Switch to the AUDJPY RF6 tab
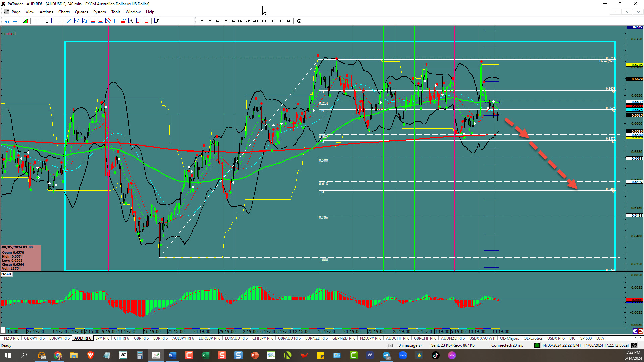644x362 pixels. coord(183,338)
